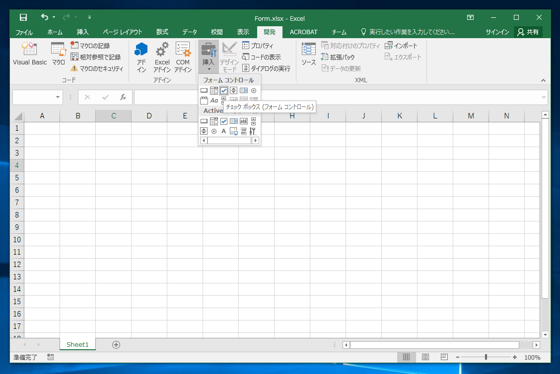560x374 pixels.
Task: Toggle Design Mode (デザインモード)
Action: (x=229, y=57)
